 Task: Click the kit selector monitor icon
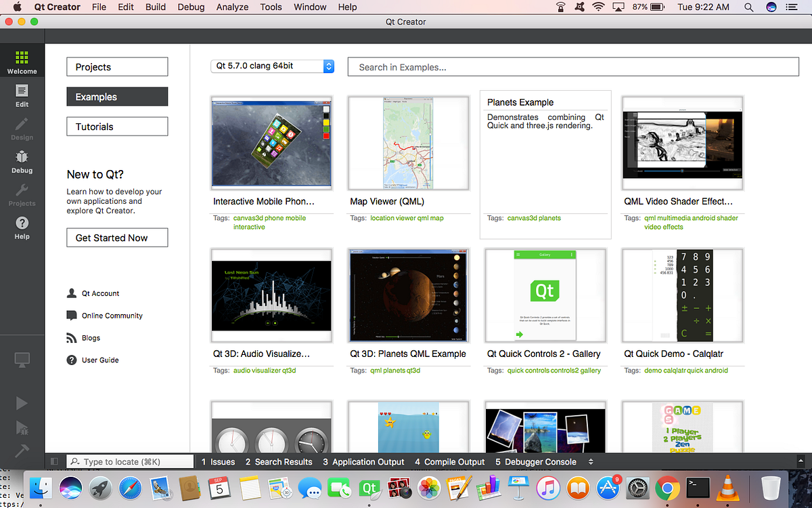click(22, 361)
